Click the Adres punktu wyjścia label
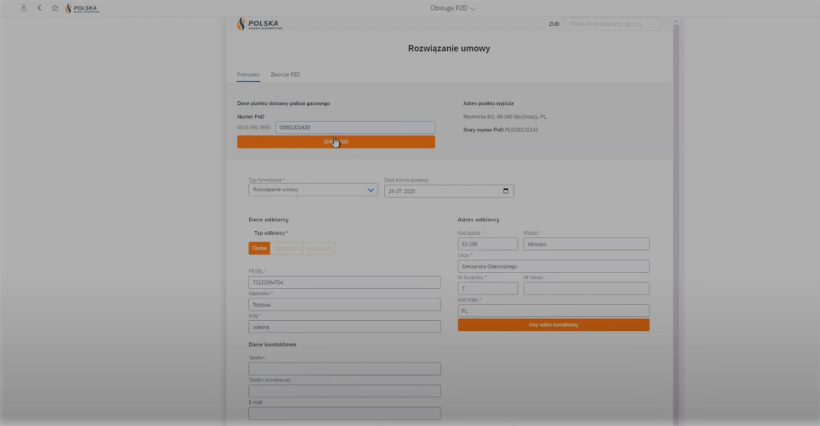This screenshot has height=426, width=820. [x=488, y=103]
